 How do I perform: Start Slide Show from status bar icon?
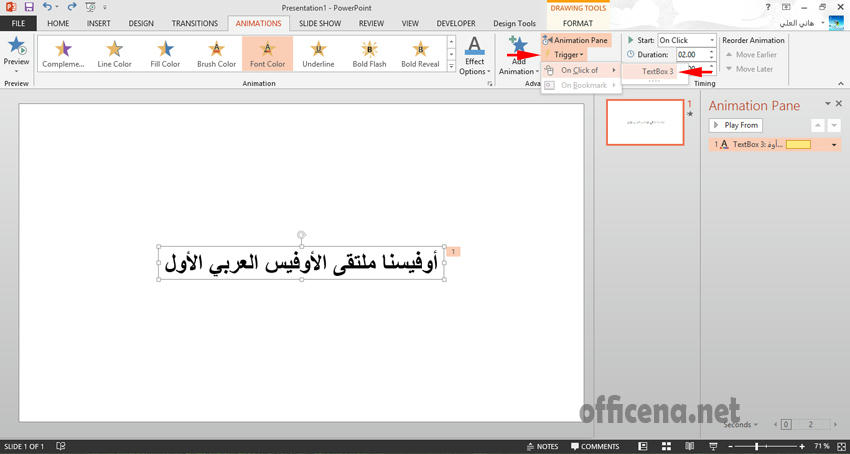point(714,446)
